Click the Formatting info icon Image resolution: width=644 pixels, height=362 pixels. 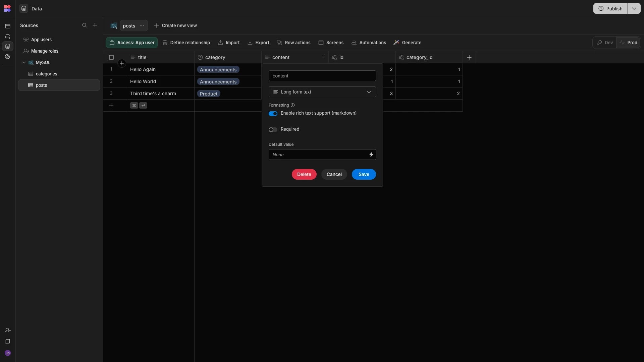click(x=292, y=105)
